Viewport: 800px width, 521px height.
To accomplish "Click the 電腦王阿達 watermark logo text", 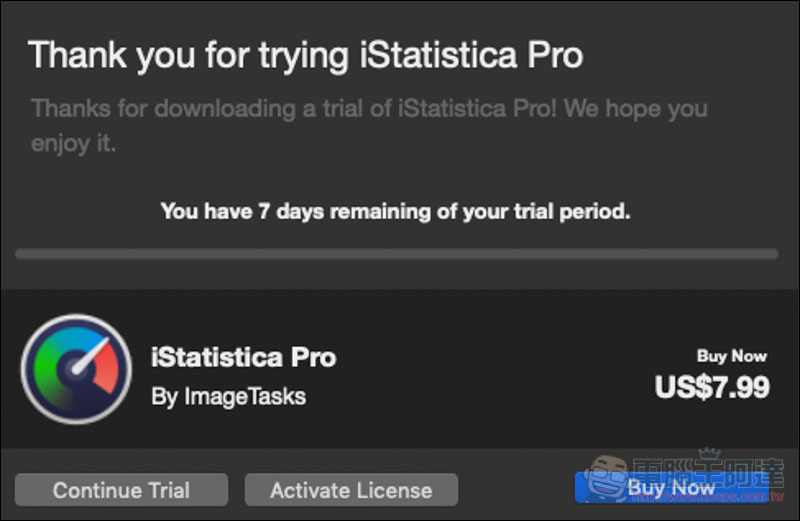I will pos(708,474).
